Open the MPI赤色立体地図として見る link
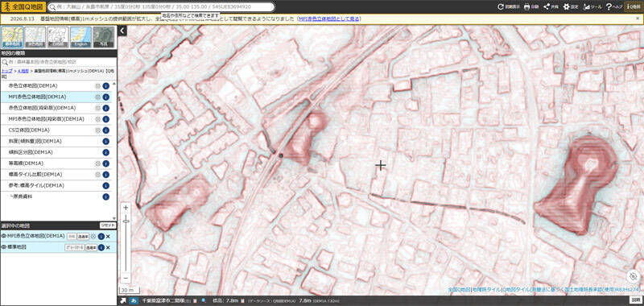 (x=329, y=19)
